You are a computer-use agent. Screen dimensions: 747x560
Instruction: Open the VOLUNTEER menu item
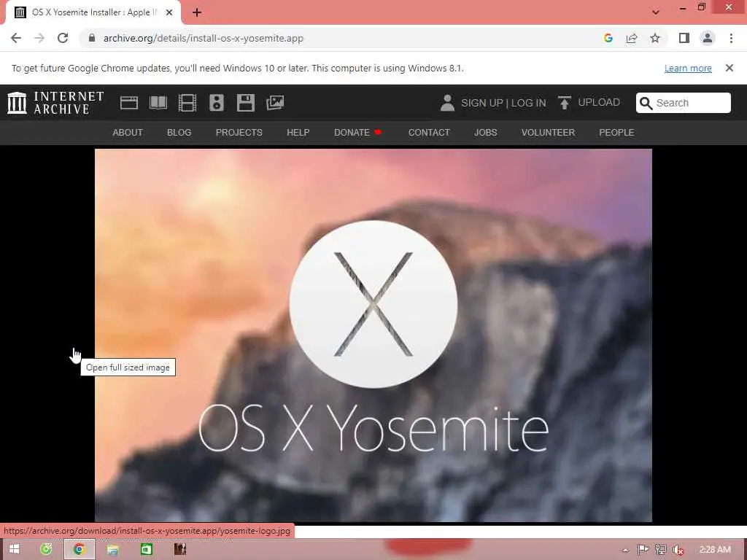548,133
